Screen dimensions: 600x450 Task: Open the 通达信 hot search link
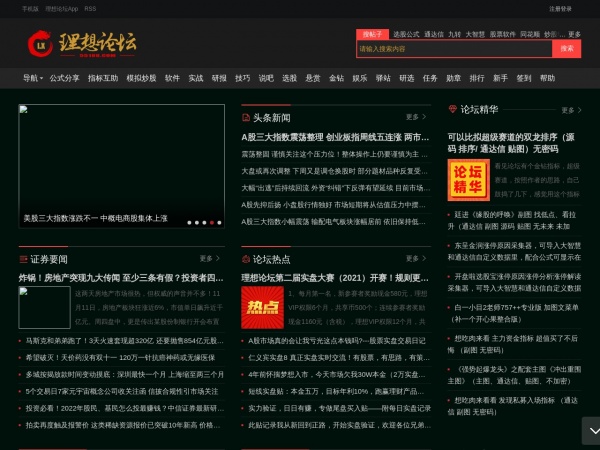point(433,33)
